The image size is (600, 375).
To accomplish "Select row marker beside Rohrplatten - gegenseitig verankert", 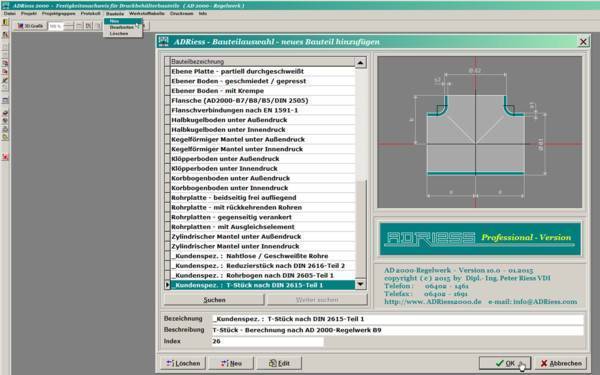I will click(x=167, y=217).
